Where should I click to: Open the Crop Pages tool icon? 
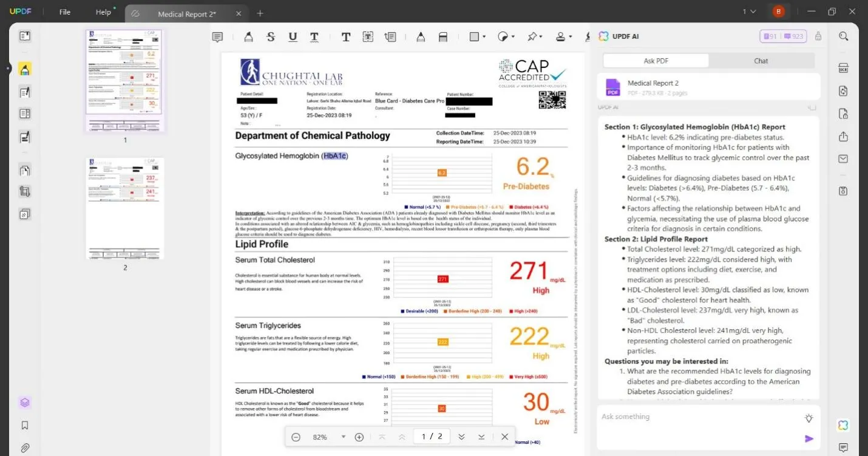click(25, 192)
